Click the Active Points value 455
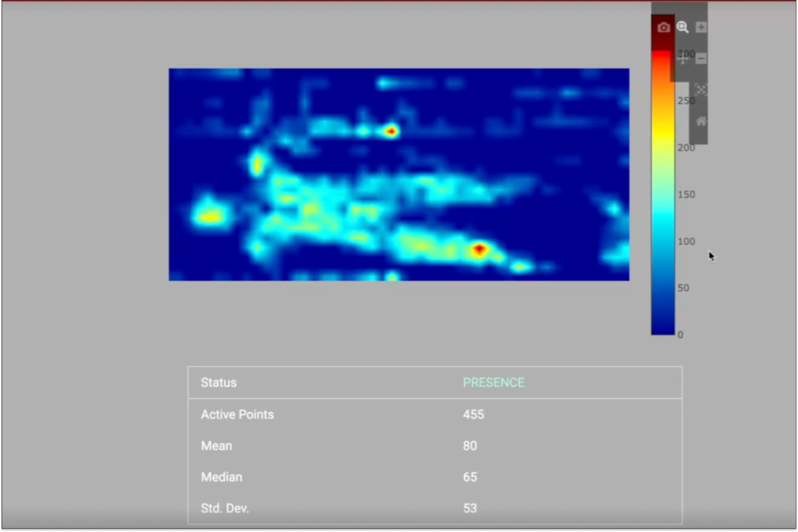Image resolution: width=798 pixels, height=532 pixels. 473,414
